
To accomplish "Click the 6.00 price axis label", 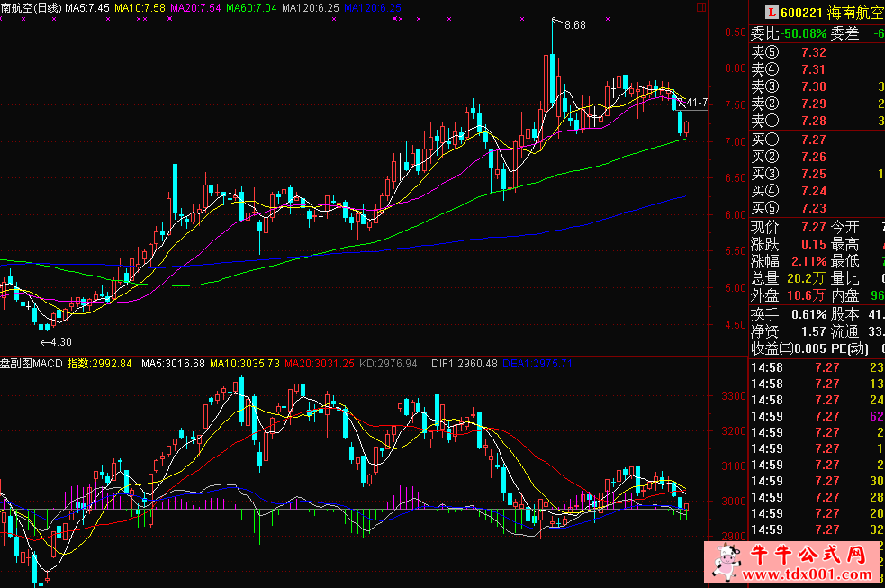I will coord(736,215).
